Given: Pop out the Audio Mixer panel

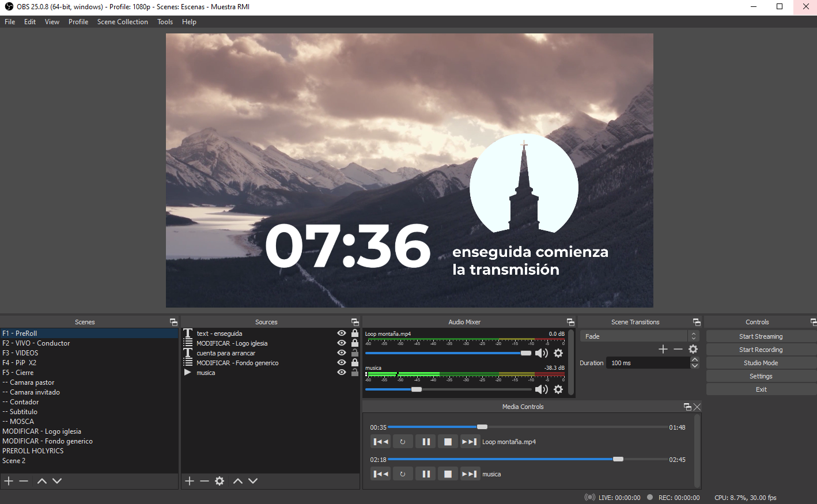Looking at the screenshot, I should (x=570, y=322).
